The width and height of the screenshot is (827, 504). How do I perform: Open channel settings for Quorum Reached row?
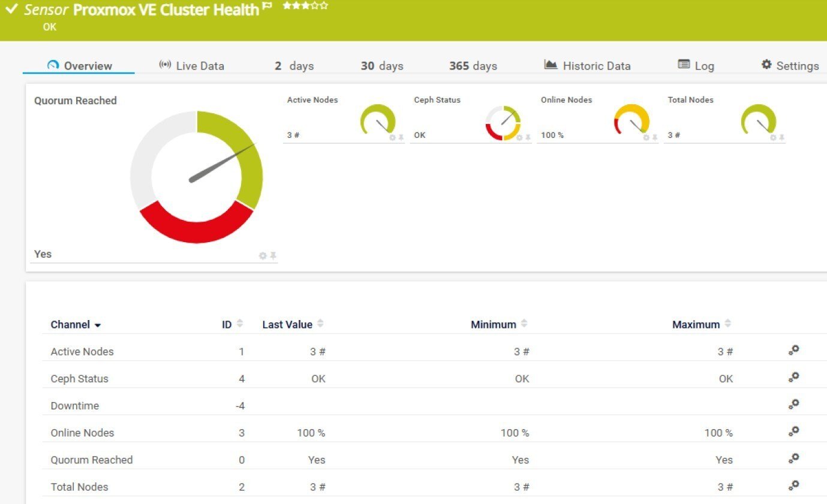793,458
